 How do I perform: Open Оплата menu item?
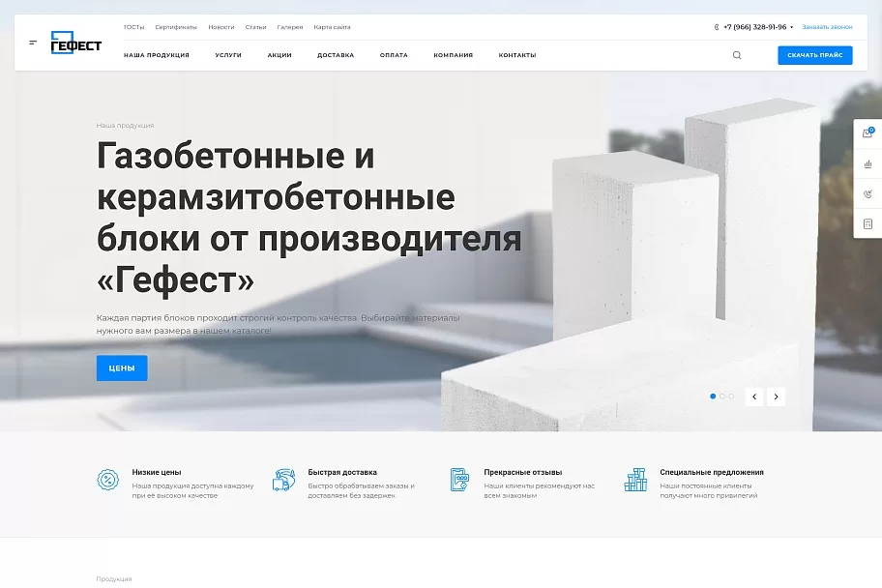(x=394, y=55)
